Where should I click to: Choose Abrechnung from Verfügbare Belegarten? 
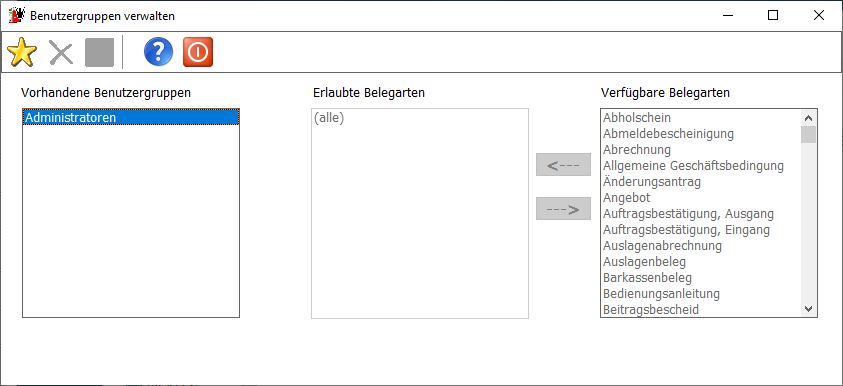pos(637,149)
